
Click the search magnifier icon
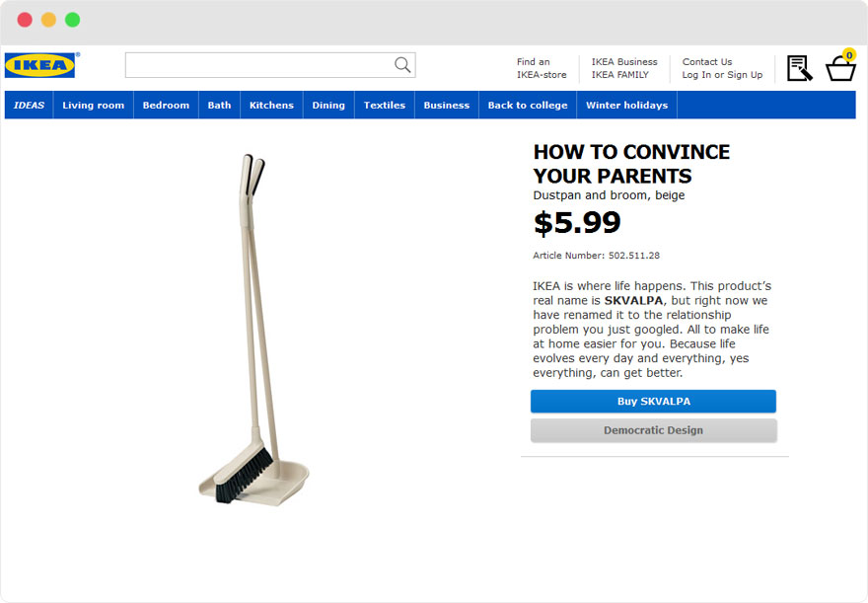click(x=400, y=64)
